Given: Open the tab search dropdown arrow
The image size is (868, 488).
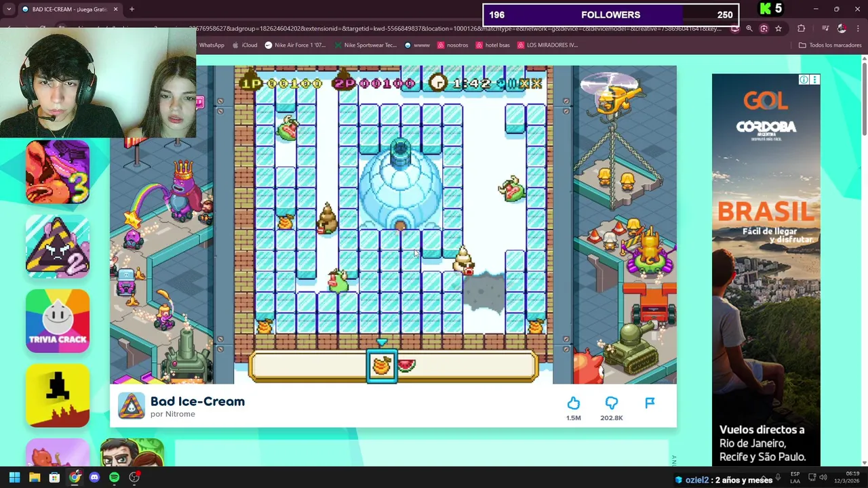Looking at the screenshot, I should pos(9,9).
